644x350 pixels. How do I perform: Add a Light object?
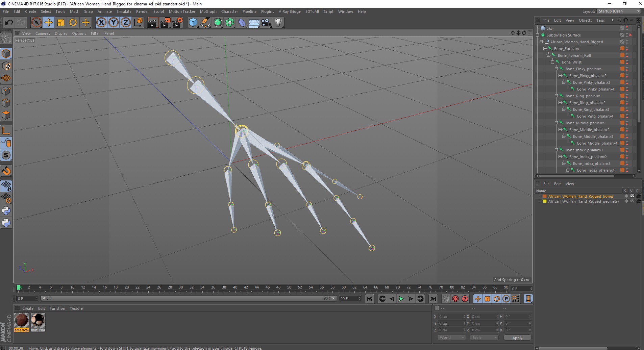tap(278, 22)
